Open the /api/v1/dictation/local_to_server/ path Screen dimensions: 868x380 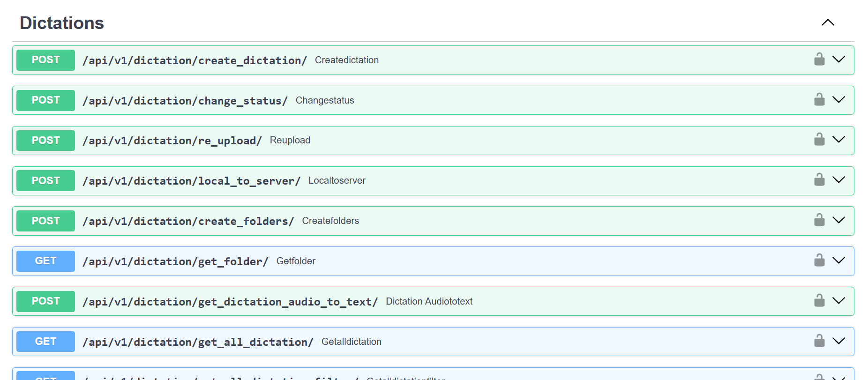coord(191,181)
